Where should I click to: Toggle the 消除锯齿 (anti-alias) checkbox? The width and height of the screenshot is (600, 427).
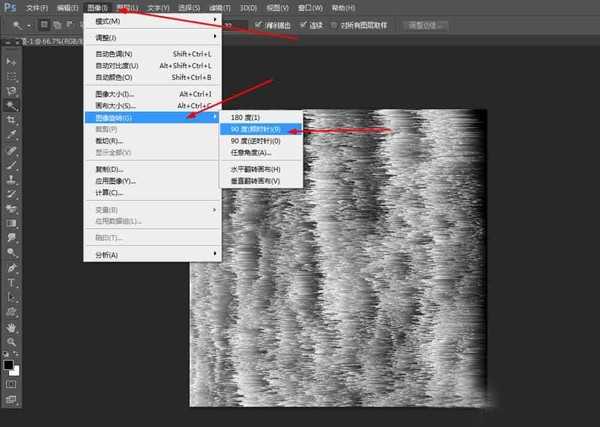coord(259,24)
